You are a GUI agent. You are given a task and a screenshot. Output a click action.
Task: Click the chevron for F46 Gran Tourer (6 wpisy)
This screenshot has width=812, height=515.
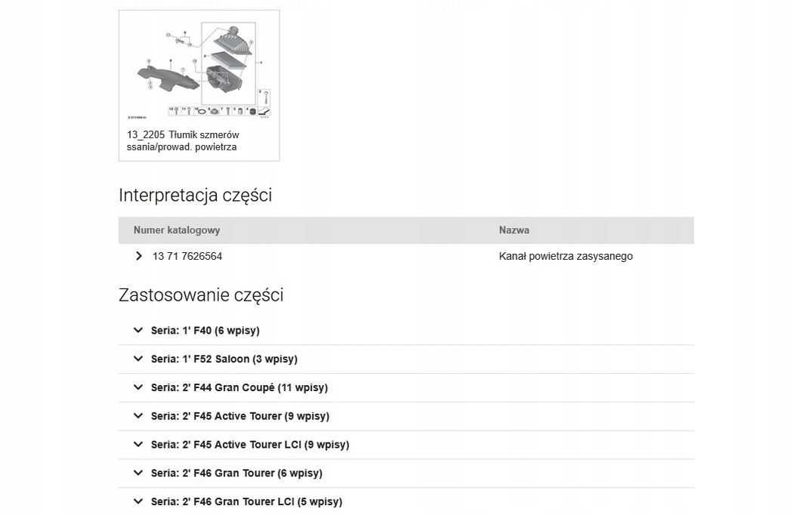click(x=138, y=473)
